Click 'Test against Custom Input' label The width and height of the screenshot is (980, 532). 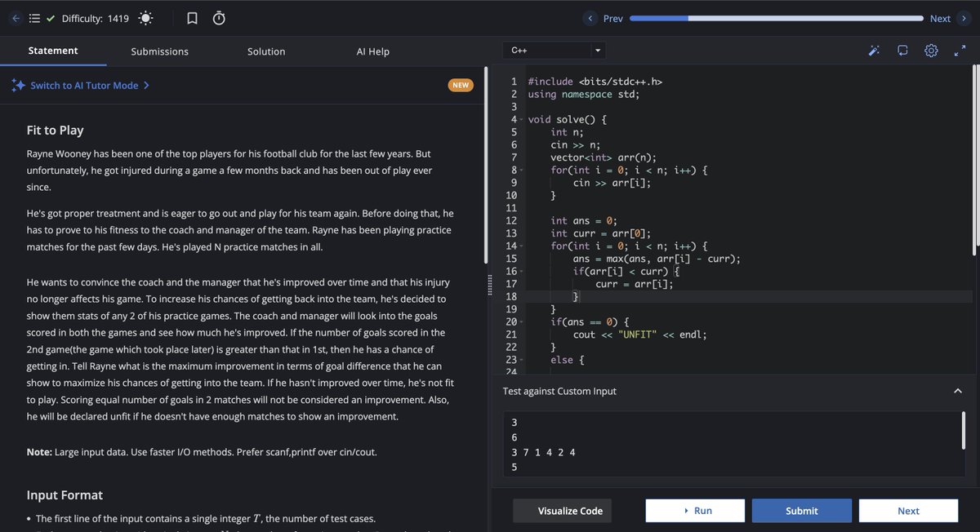559,392
